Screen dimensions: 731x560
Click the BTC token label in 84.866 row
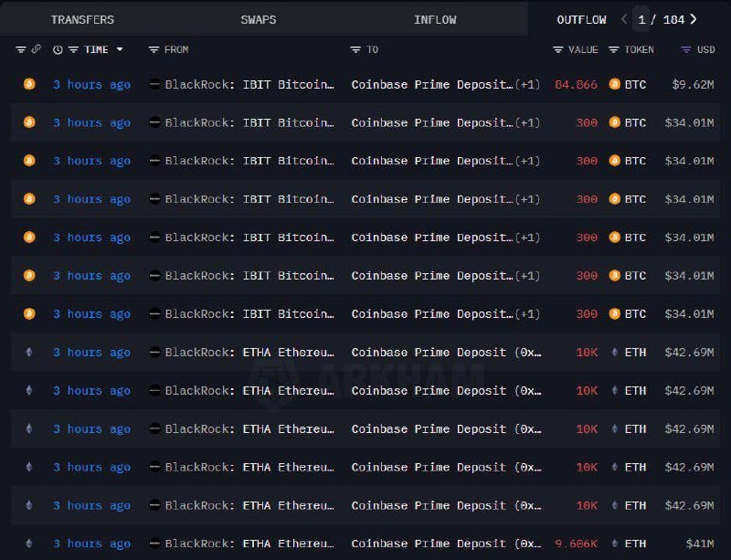(635, 84)
